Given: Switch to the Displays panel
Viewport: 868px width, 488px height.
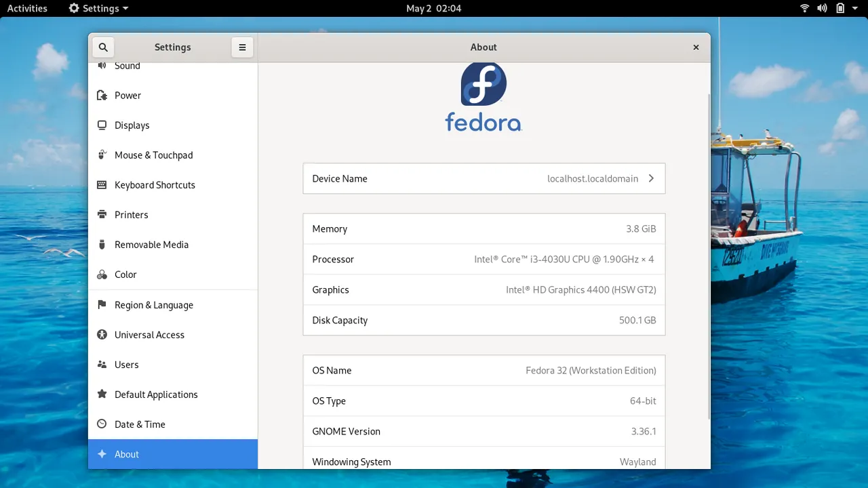Looking at the screenshot, I should point(173,125).
